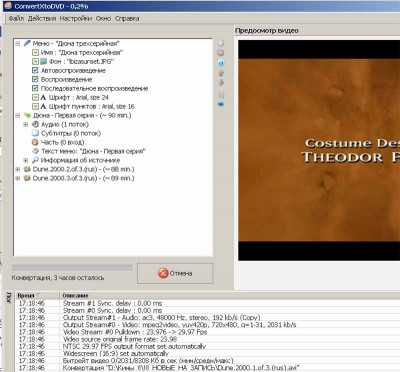Select Субтитры (0 поток) tree row
The height and width of the screenshot is (372, 400).
tap(71, 133)
